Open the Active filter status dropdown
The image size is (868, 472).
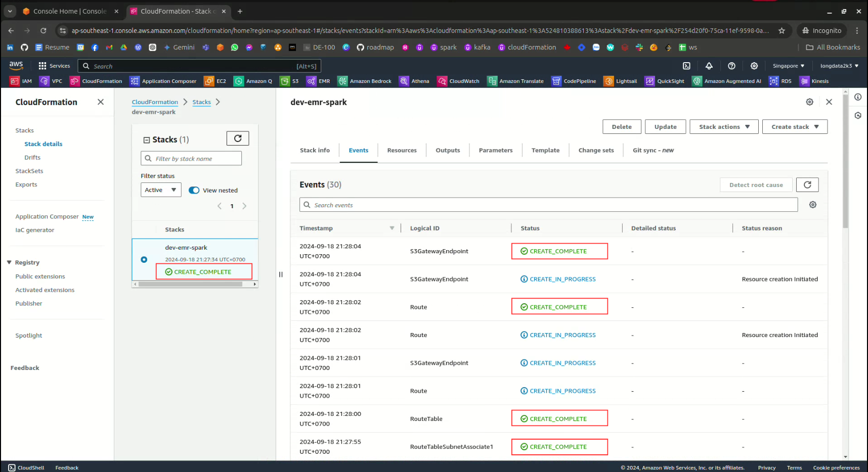pyautogui.click(x=160, y=190)
